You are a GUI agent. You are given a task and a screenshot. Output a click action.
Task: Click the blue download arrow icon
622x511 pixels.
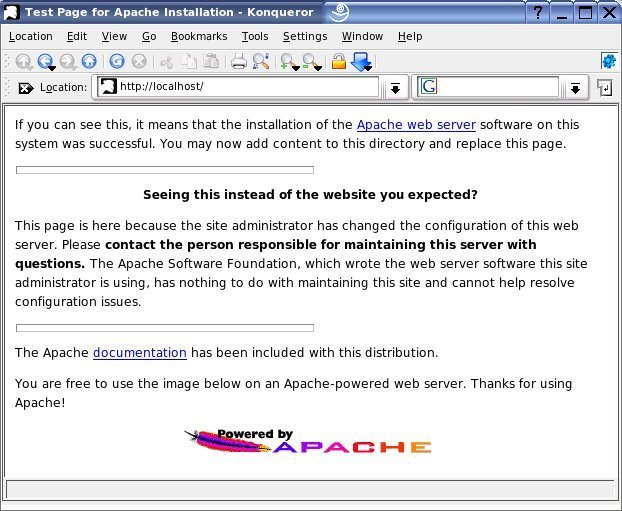(361, 62)
